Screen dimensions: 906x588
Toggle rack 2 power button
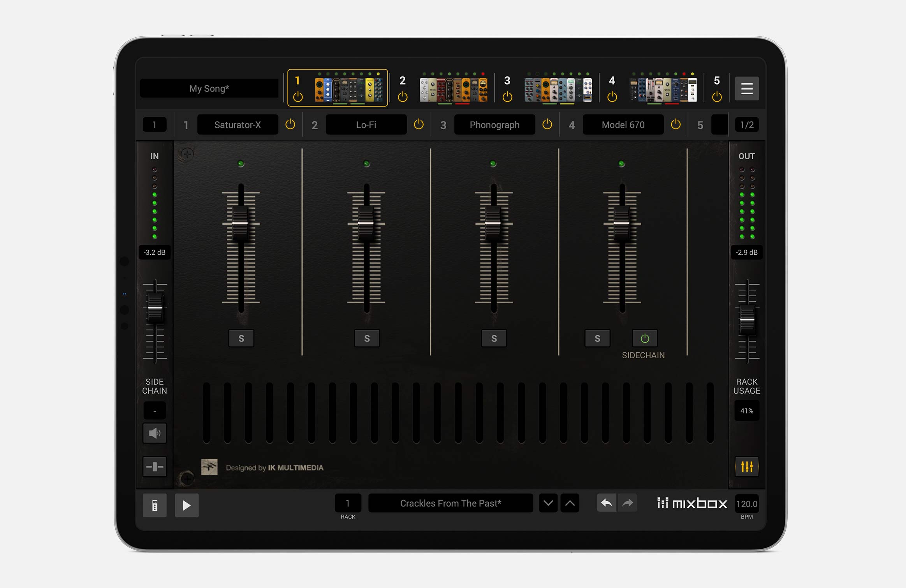coord(403,97)
